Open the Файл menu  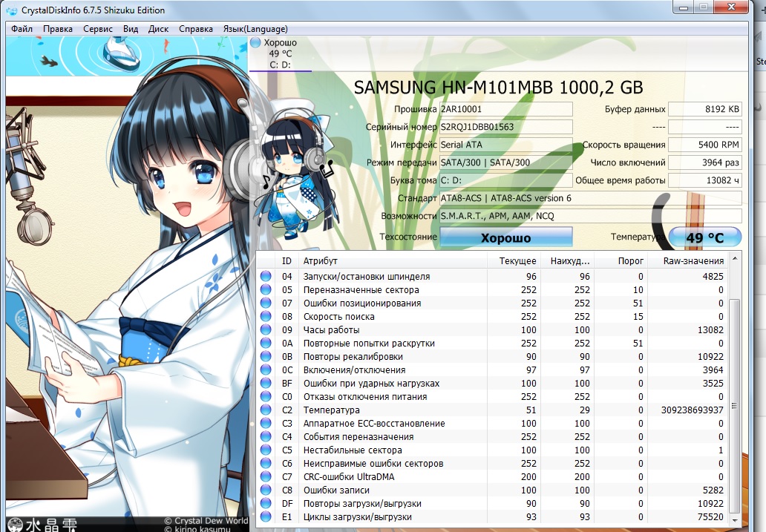tap(22, 29)
